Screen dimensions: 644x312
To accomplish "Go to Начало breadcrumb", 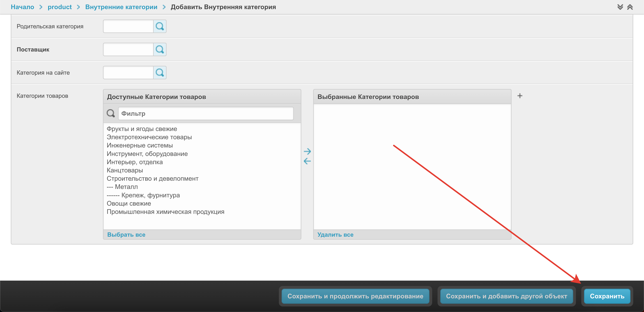I will coord(22,7).
